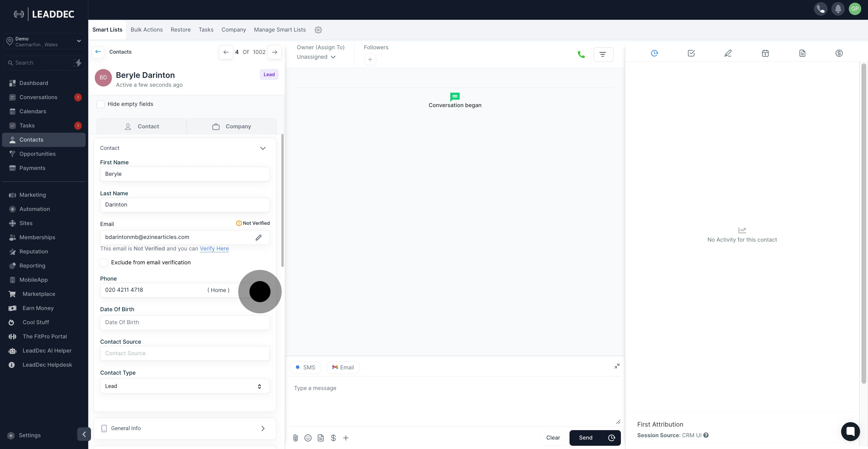Click First Name field
This screenshot has width=868, height=449.
[185, 174]
